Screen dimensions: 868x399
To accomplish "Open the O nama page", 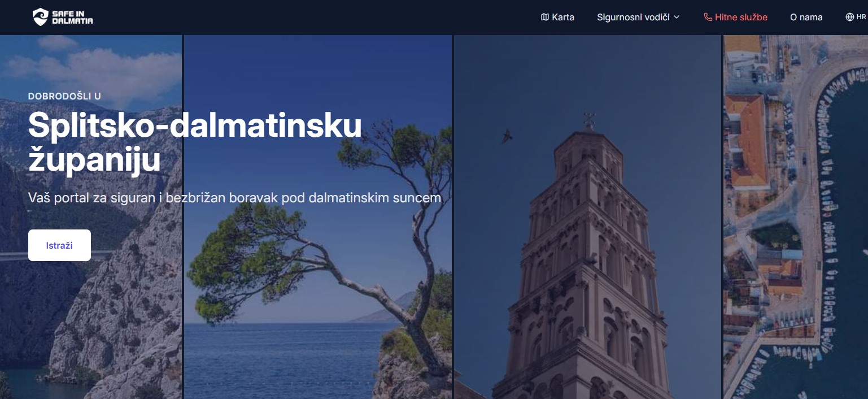I will [806, 17].
